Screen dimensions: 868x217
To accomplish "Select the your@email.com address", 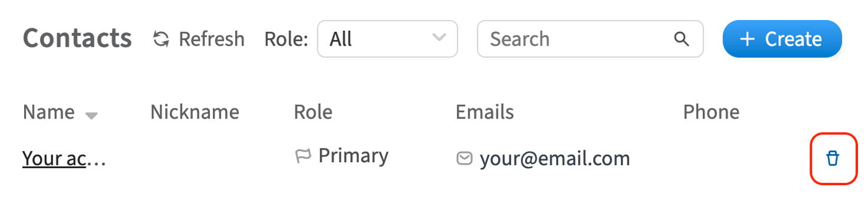I will tap(555, 158).
